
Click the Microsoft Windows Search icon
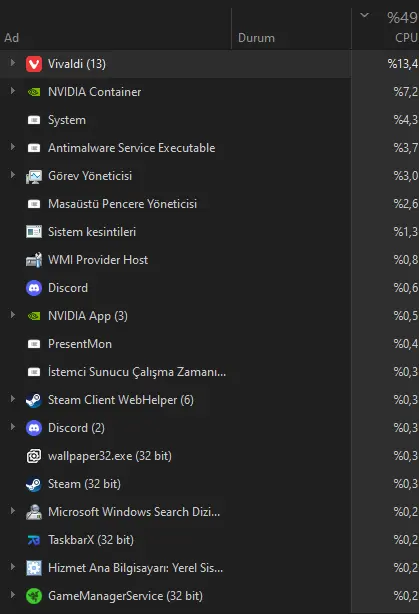[34, 512]
